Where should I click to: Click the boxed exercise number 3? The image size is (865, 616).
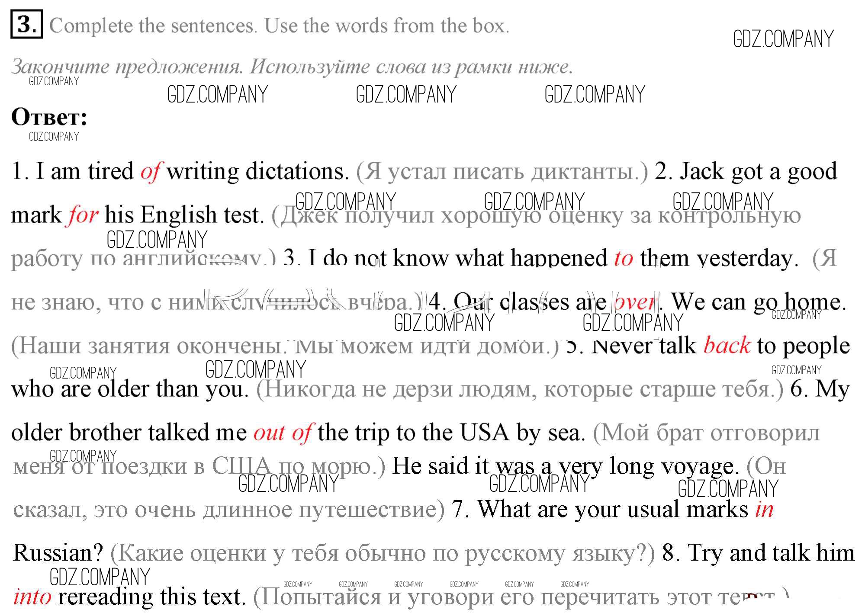(26, 25)
